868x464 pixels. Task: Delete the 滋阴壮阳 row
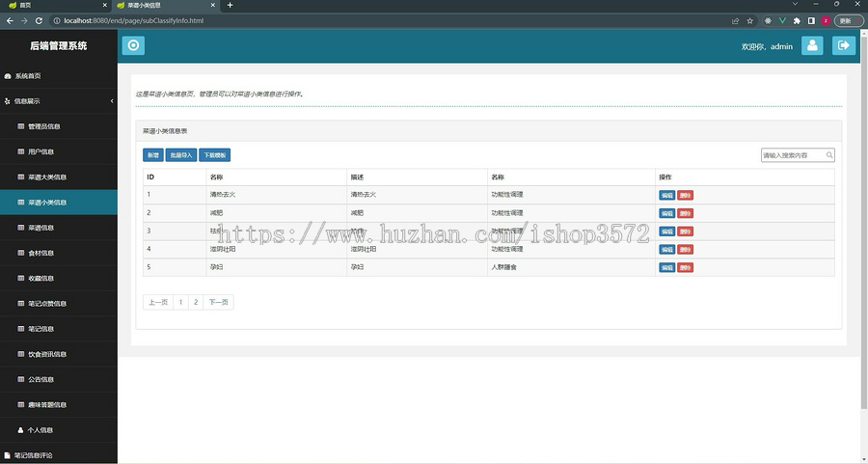(x=686, y=250)
